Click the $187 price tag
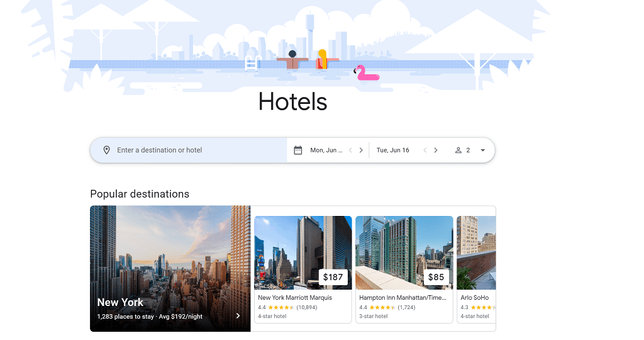 tap(333, 277)
